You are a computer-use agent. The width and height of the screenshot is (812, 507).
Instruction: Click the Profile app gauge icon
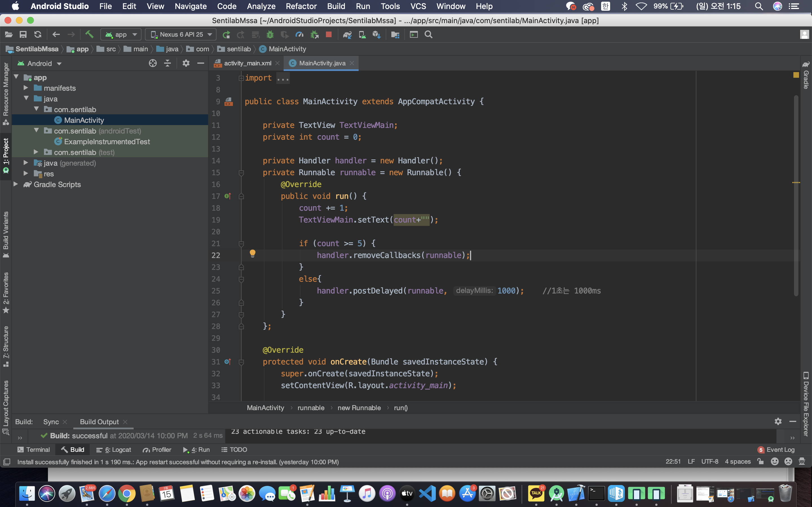tap(299, 34)
